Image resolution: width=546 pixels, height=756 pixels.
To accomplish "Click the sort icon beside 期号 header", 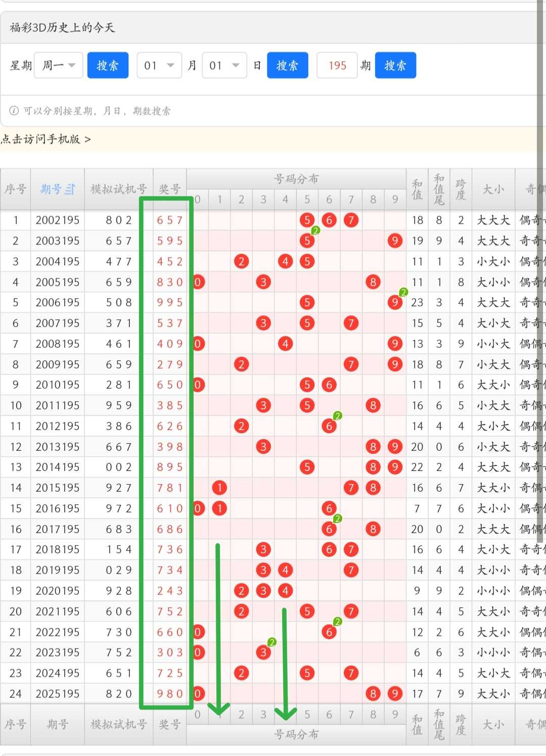I will click(70, 190).
